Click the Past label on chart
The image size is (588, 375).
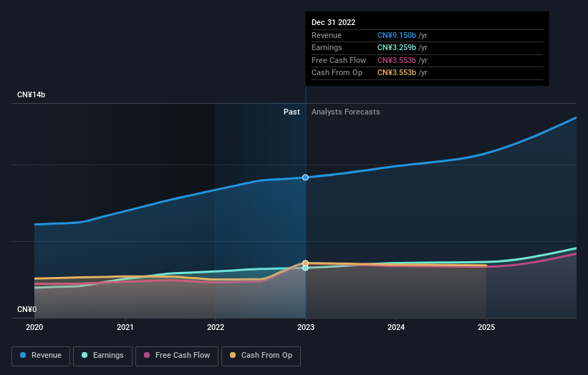[x=291, y=112]
